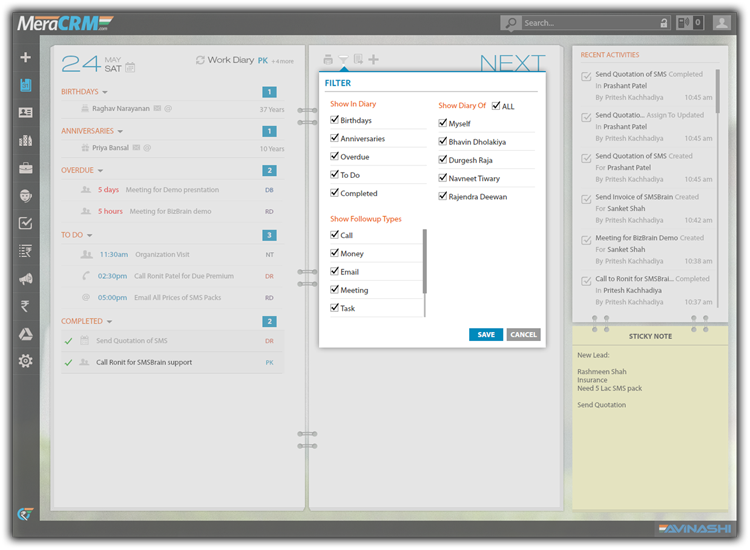The width and height of the screenshot is (750, 550).
Task: Collapse the OVERDUE section arrow
Action: click(101, 171)
